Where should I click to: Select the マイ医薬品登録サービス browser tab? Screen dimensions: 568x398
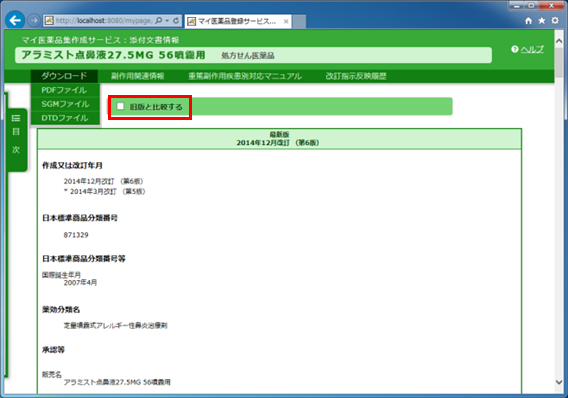pyautogui.click(x=237, y=21)
